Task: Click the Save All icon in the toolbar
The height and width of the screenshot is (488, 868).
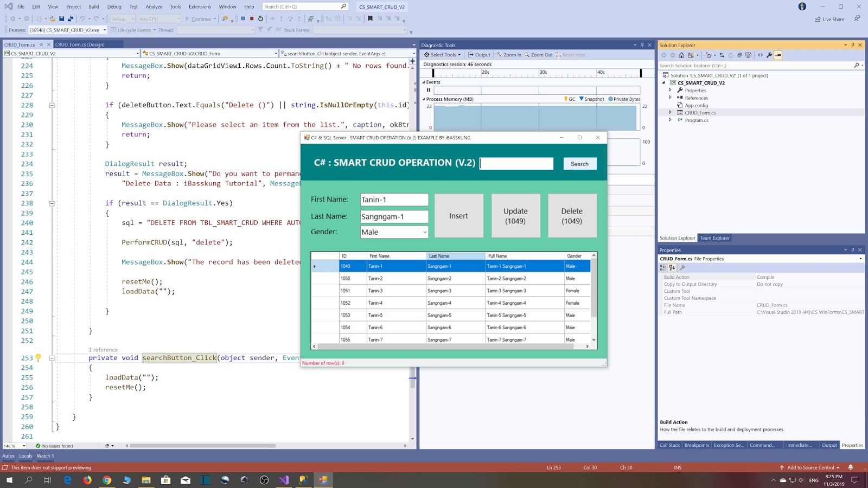Action: (x=71, y=18)
